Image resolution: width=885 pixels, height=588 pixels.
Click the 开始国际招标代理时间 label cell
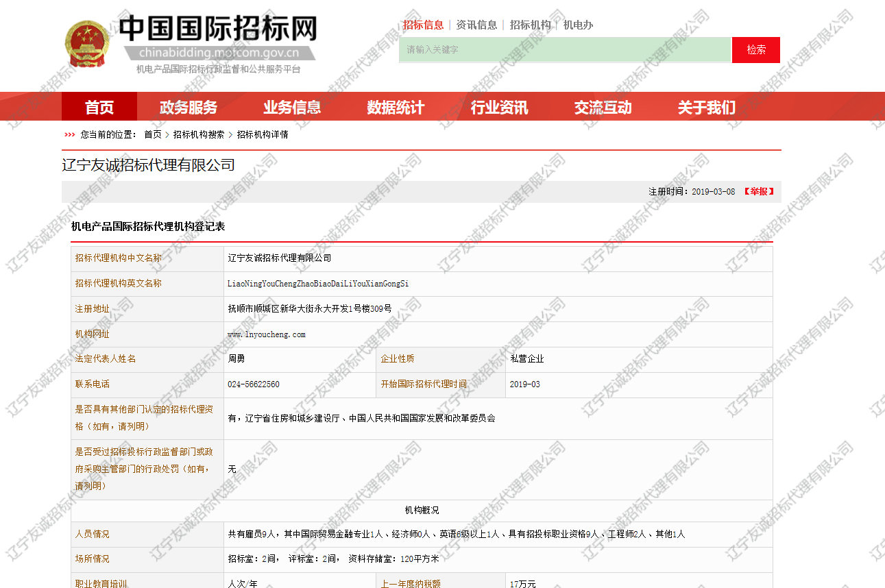pos(441,384)
